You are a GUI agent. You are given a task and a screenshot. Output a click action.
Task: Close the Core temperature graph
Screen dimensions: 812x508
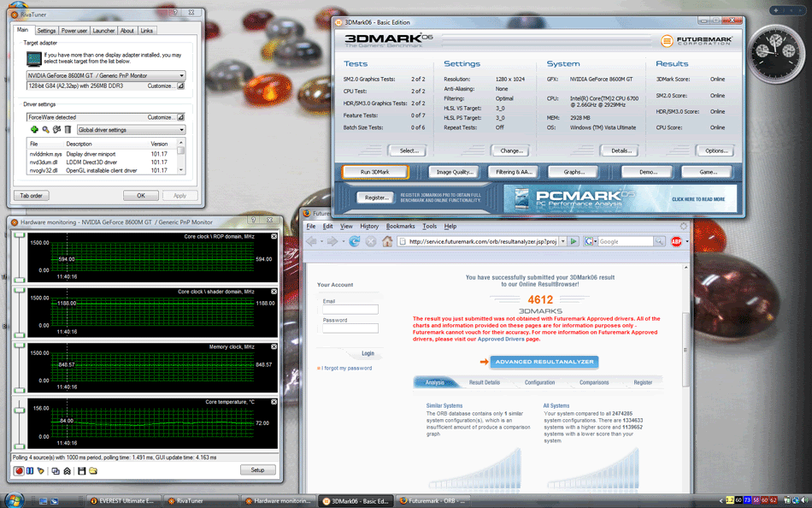(274, 402)
